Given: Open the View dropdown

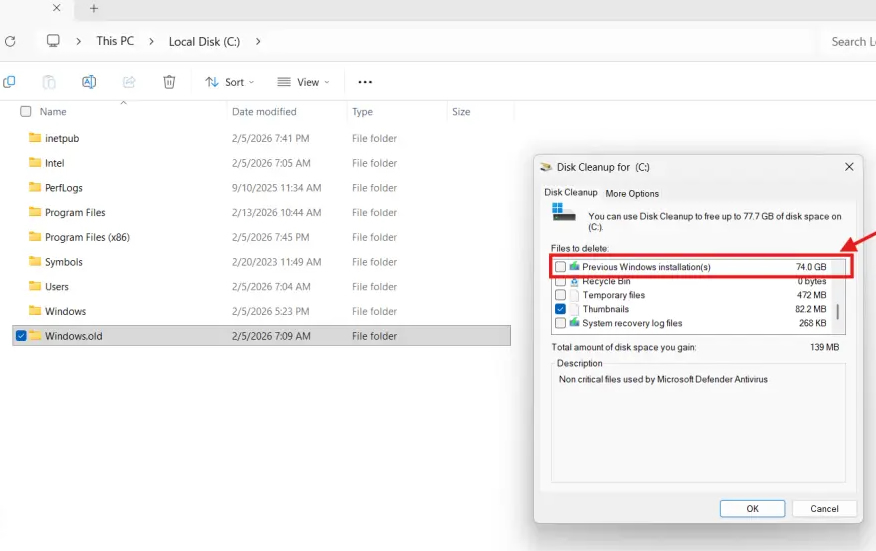Looking at the screenshot, I should pos(303,82).
